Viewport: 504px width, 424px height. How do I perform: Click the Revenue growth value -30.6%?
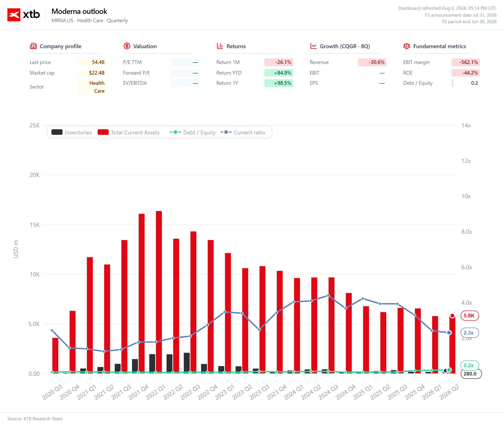pyautogui.click(x=372, y=62)
